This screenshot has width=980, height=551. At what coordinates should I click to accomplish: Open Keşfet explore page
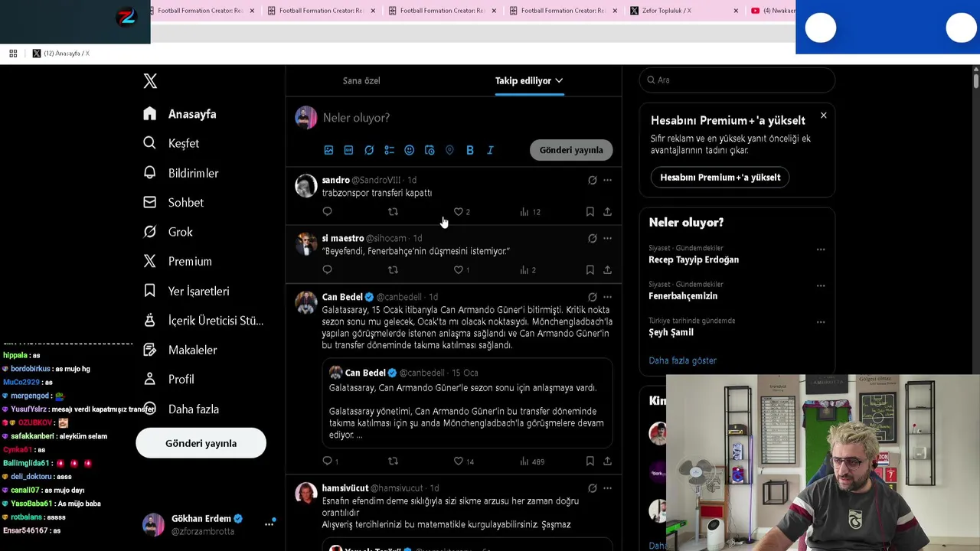(171, 143)
